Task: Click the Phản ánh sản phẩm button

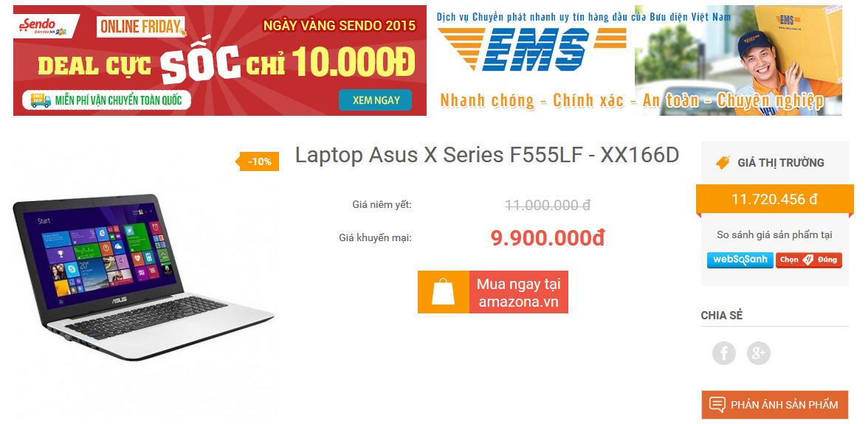Action: coord(774,405)
